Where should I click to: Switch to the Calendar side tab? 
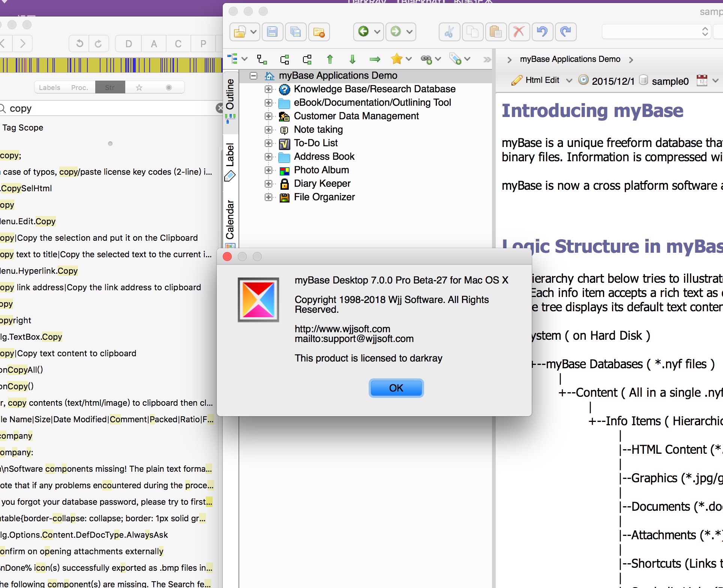230,219
